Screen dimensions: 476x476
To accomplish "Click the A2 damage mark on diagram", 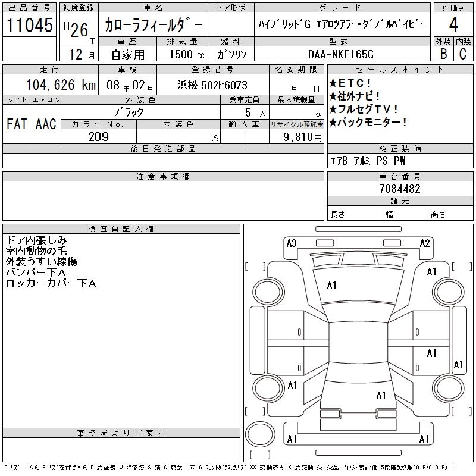I will point(425,243).
